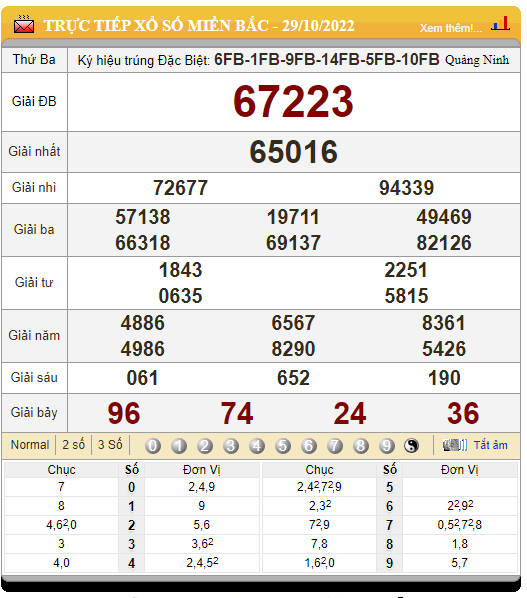Switch to 2 số display mode
Screen dimensions: 527x598
click(73, 445)
